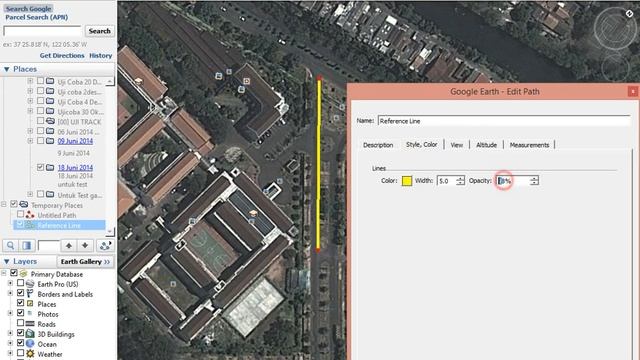Click the Parcel Search (APN) link
Image resolution: width=640 pixels, height=360 pixels.
click(x=36, y=17)
